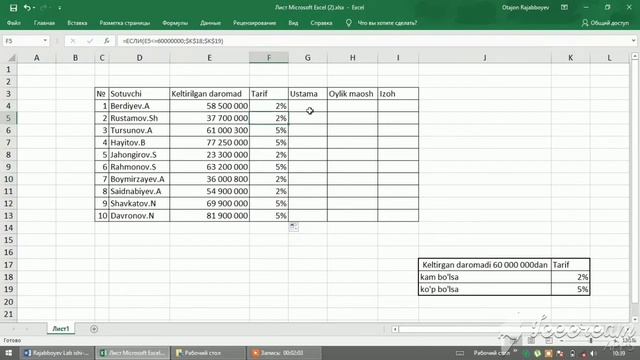Viewport: 640px width, 360px height.
Task: Share the workbook via Общий доступ
Action: click(x=605, y=23)
